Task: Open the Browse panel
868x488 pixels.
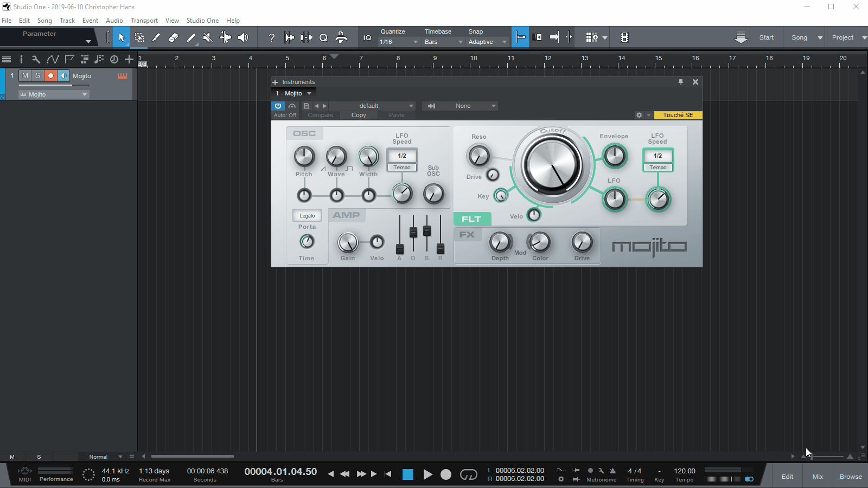Action: (850, 477)
